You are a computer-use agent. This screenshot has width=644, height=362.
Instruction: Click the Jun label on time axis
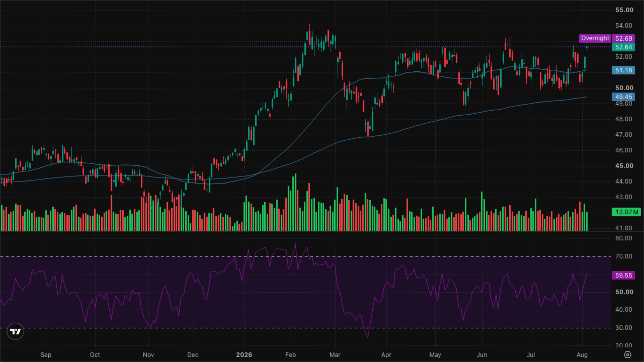click(x=482, y=355)
